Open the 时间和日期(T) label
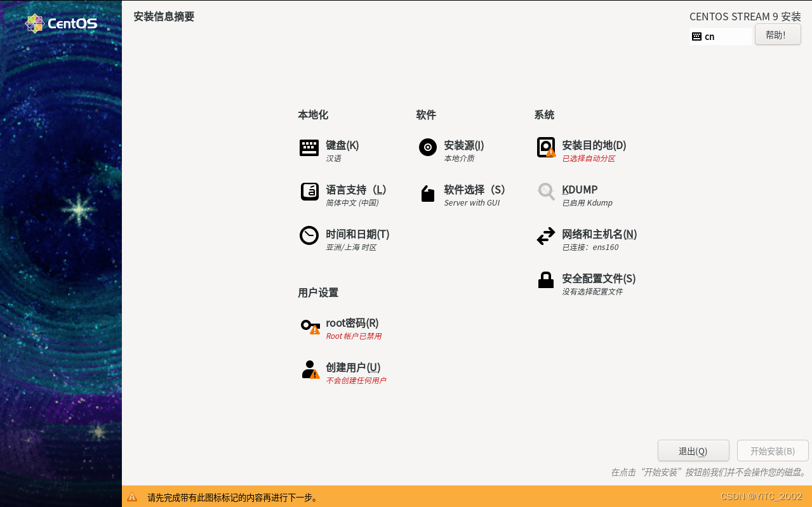 pyautogui.click(x=357, y=234)
